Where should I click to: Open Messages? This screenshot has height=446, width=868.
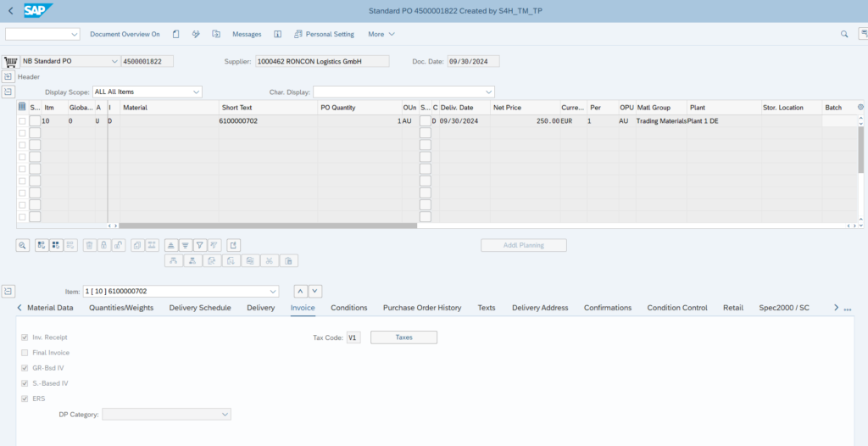pyautogui.click(x=247, y=34)
